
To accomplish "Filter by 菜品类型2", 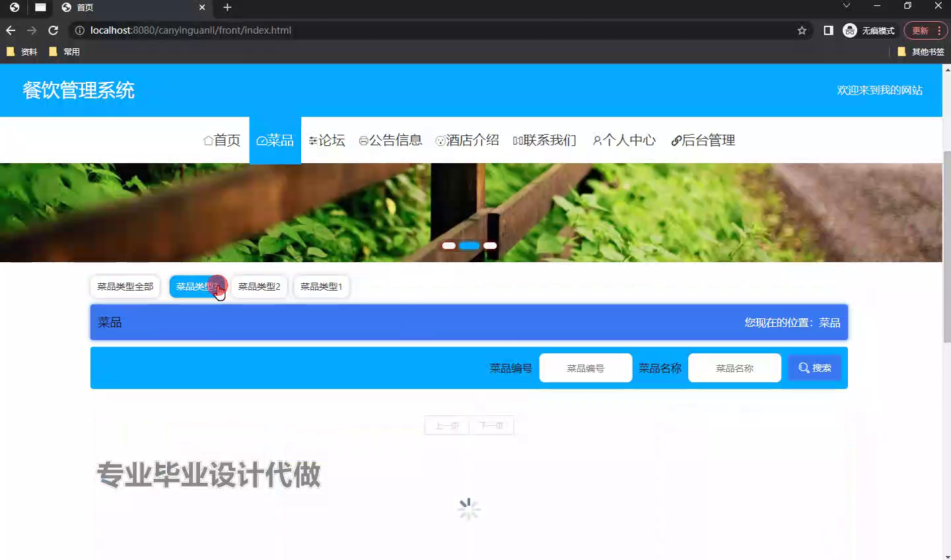I will click(260, 287).
